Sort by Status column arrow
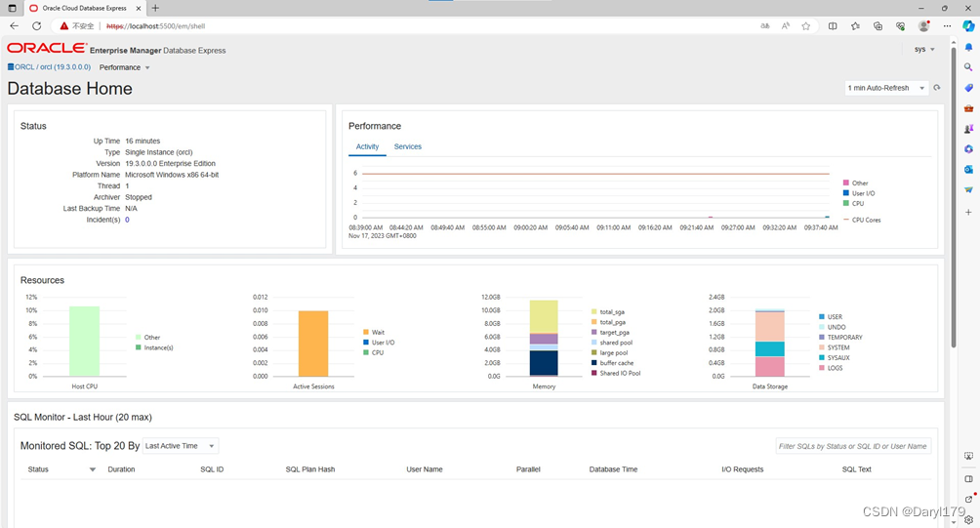The height and width of the screenshot is (528, 980). coord(93,469)
